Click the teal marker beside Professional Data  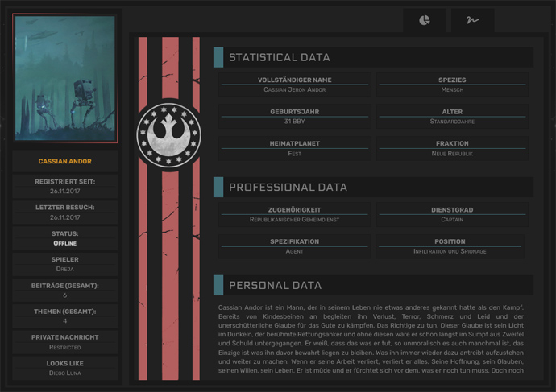point(218,187)
